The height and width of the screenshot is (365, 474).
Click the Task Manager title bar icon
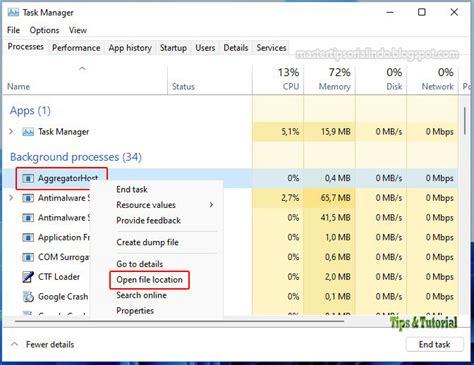13,12
